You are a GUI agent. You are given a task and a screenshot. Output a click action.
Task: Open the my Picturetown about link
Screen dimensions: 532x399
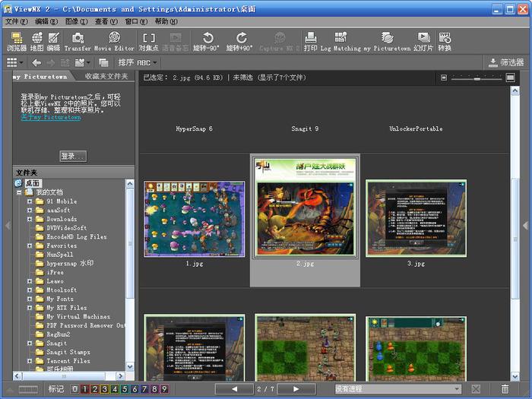51,117
